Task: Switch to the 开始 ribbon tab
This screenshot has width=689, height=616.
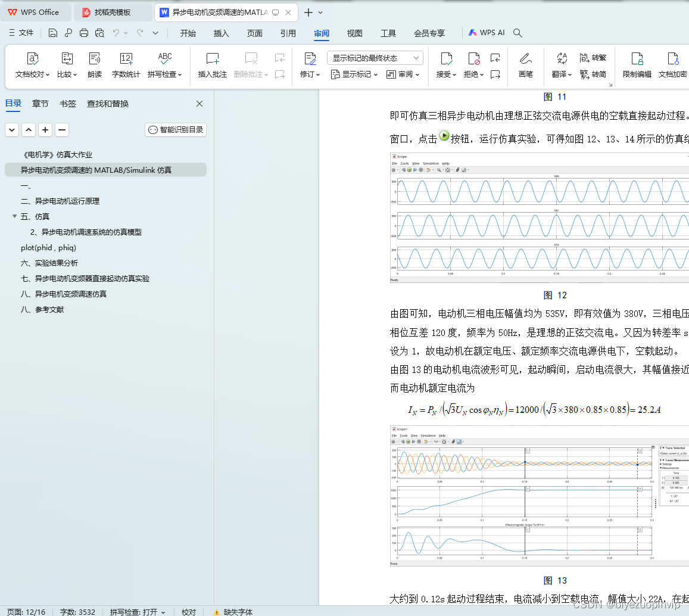Action: pos(188,33)
